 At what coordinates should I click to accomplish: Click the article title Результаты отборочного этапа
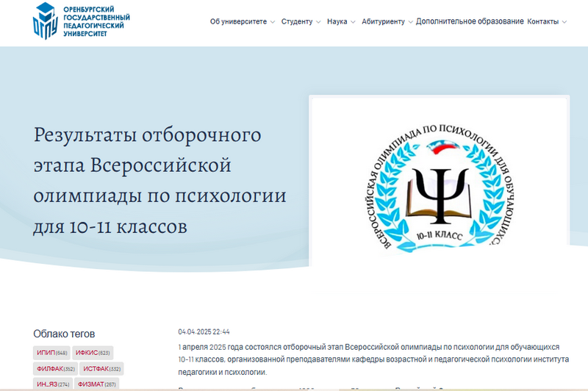(159, 180)
